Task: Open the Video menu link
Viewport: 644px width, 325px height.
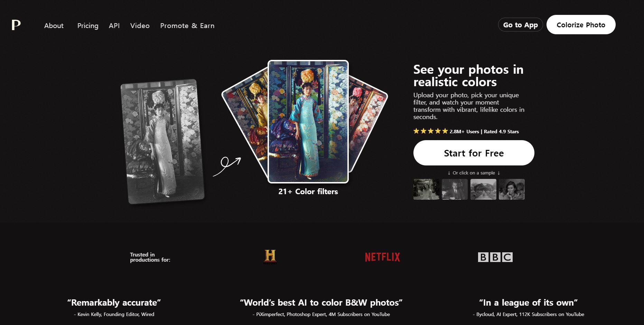Action: click(140, 26)
